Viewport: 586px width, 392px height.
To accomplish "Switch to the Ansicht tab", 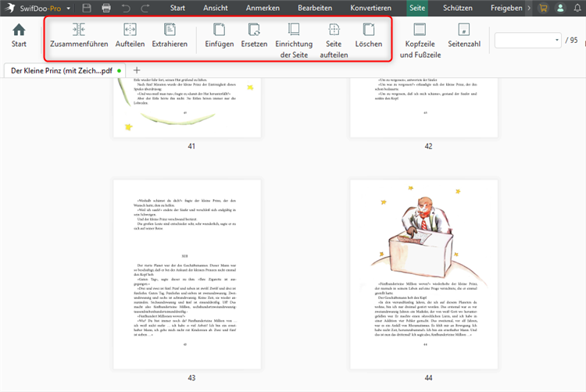I will click(x=216, y=8).
